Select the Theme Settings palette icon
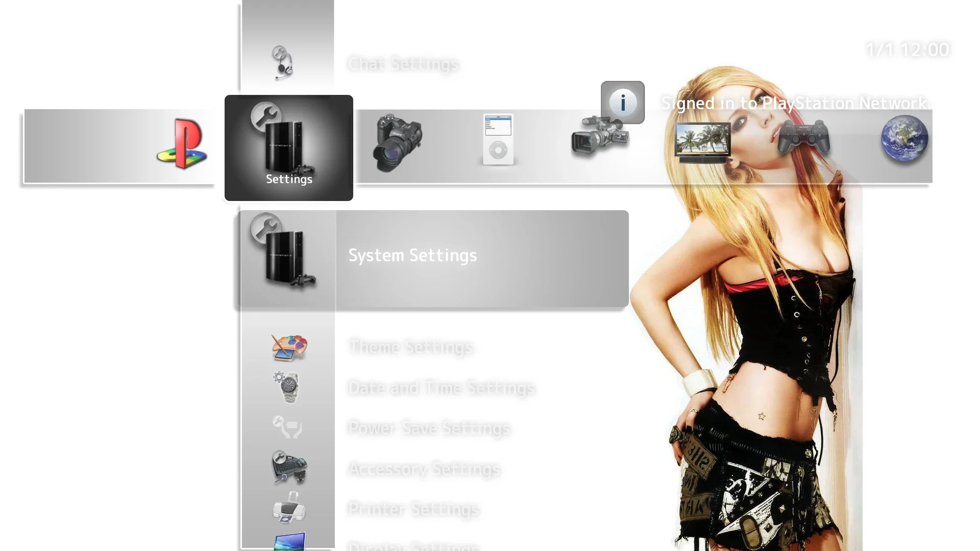This screenshot has width=980, height=551. point(289,347)
